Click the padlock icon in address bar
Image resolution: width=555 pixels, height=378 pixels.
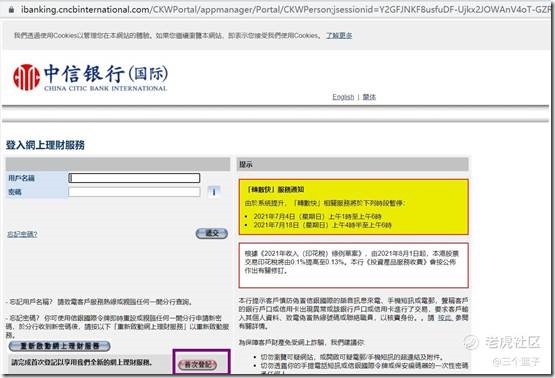click(12, 10)
